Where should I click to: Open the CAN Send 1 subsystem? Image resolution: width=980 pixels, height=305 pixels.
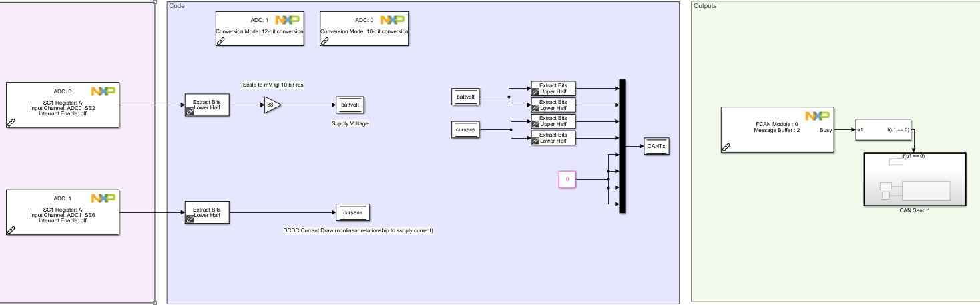tap(915, 179)
